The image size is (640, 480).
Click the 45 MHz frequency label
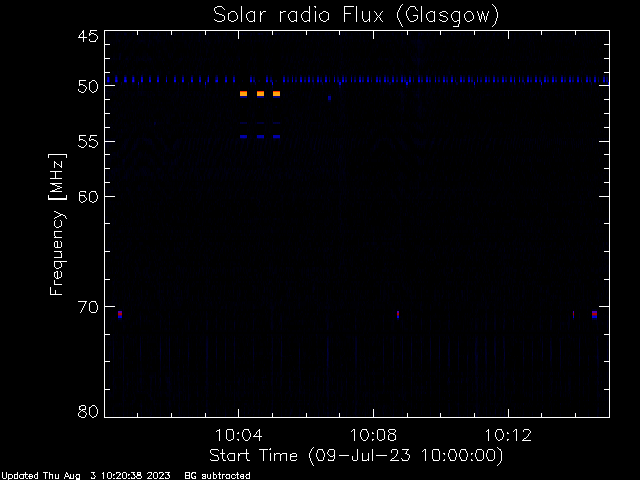click(x=88, y=36)
